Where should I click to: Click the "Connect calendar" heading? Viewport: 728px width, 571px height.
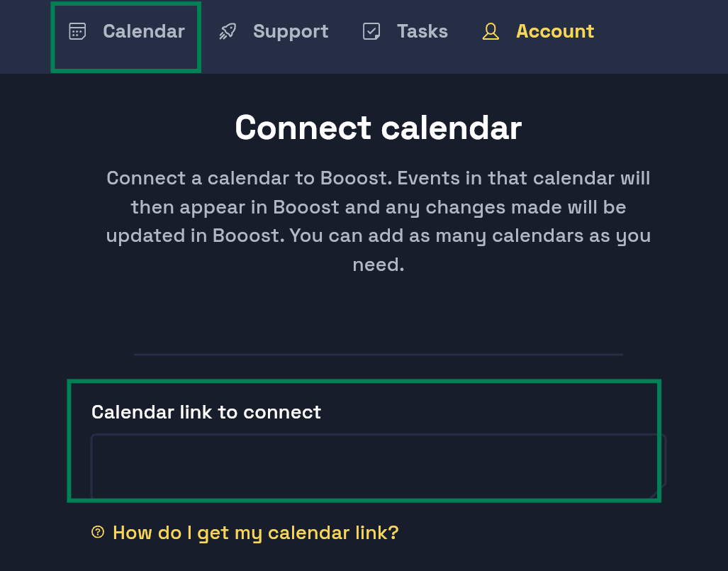(x=378, y=128)
